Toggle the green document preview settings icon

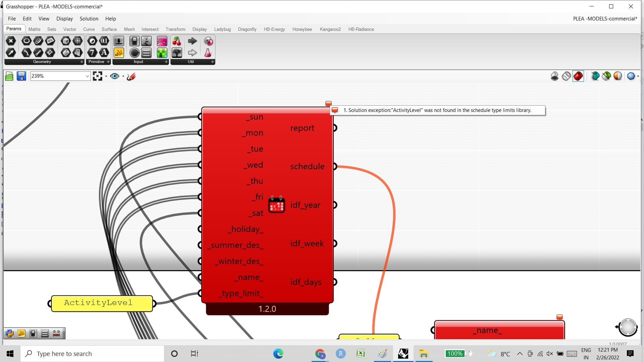(606, 76)
